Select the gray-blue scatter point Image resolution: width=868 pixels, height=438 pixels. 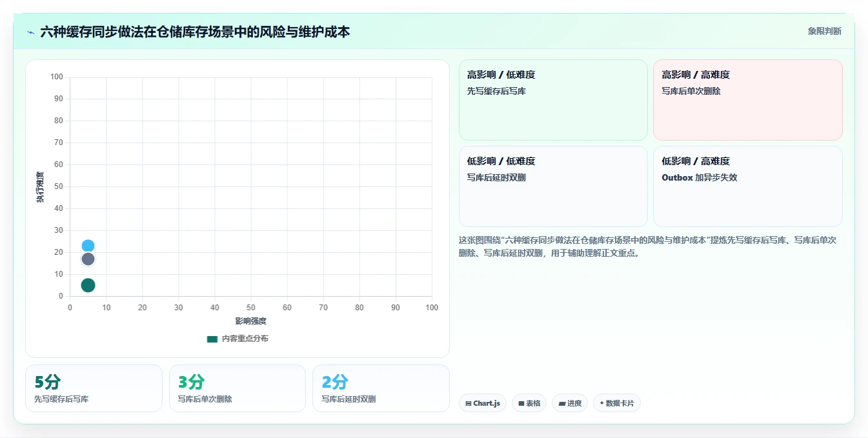(88, 259)
